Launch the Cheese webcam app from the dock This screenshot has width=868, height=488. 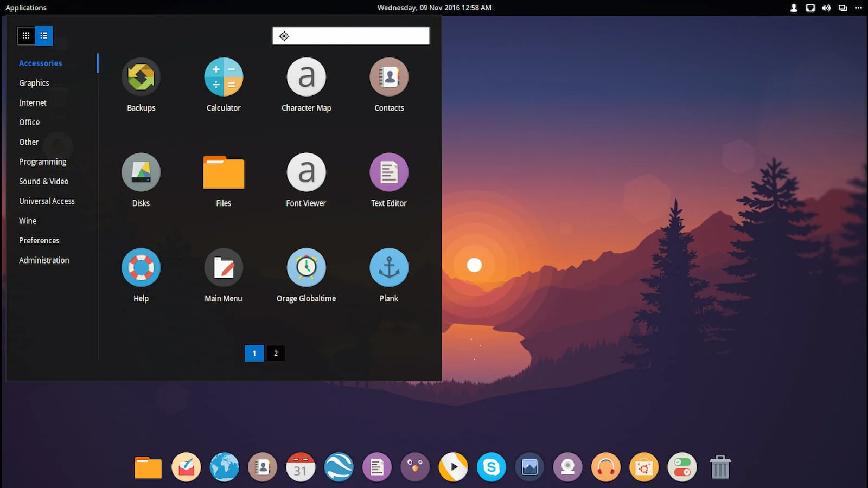coord(567,466)
